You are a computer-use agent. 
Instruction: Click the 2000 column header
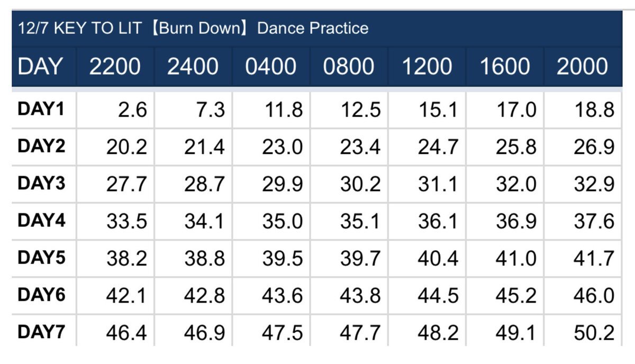(x=582, y=67)
